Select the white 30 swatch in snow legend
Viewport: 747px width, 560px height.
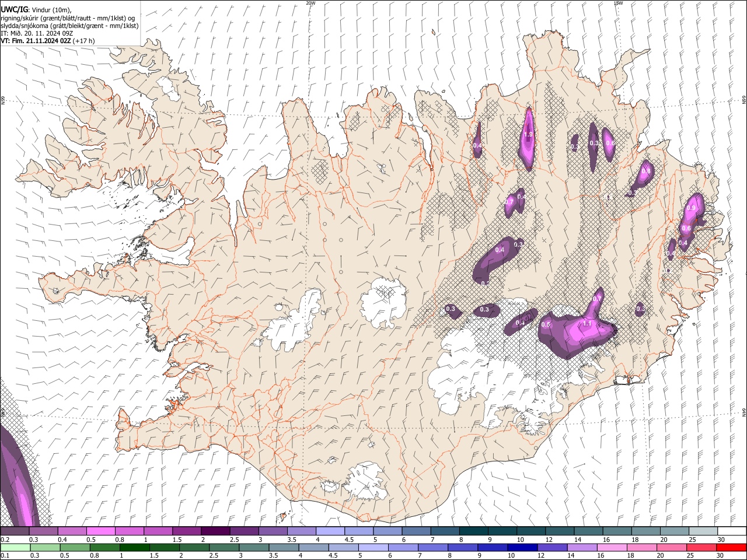732,531
